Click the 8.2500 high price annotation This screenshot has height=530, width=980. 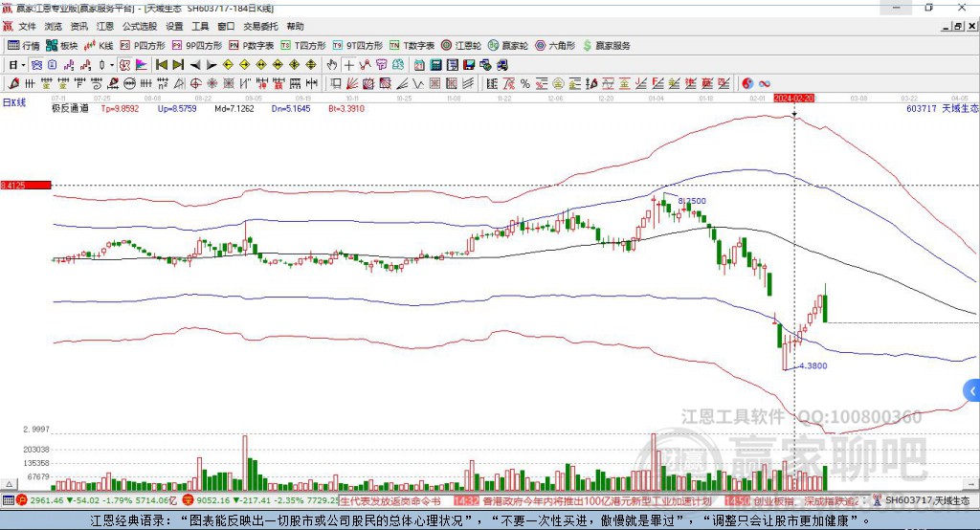point(692,201)
